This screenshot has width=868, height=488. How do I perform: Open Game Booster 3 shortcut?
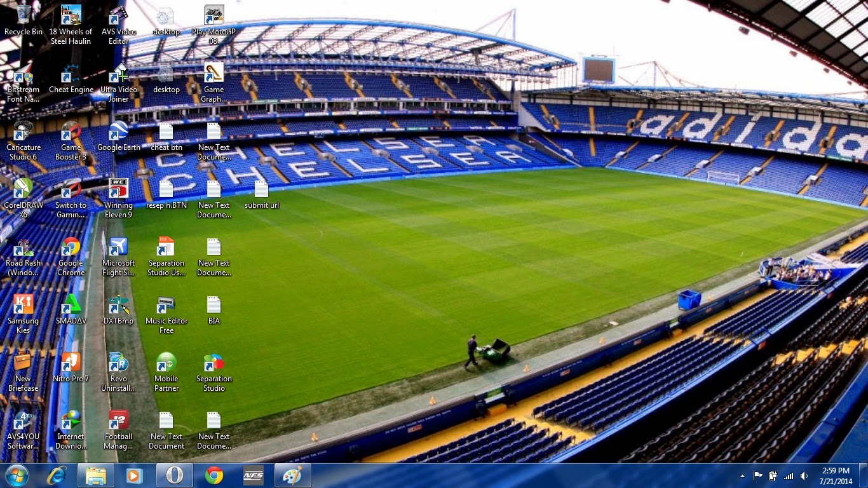[71, 140]
